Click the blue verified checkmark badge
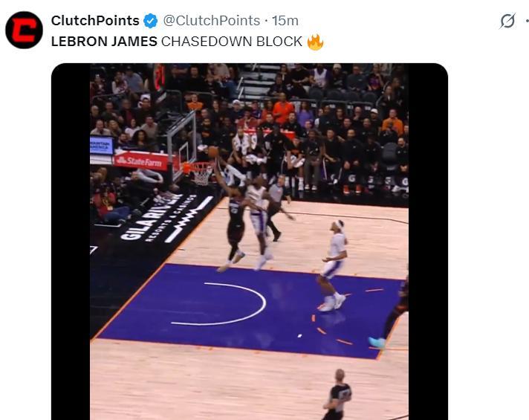The image size is (529, 420). [x=151, y=21]
